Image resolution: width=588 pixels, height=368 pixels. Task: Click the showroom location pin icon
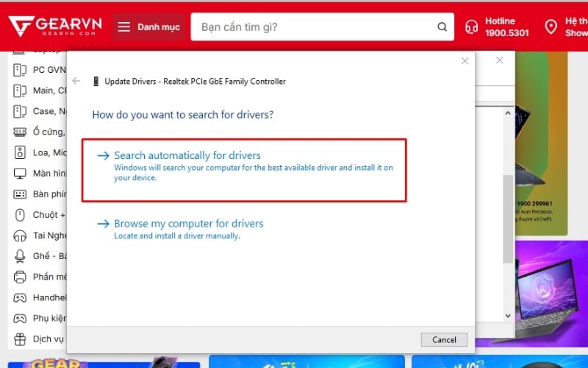[x=551, y=27]
